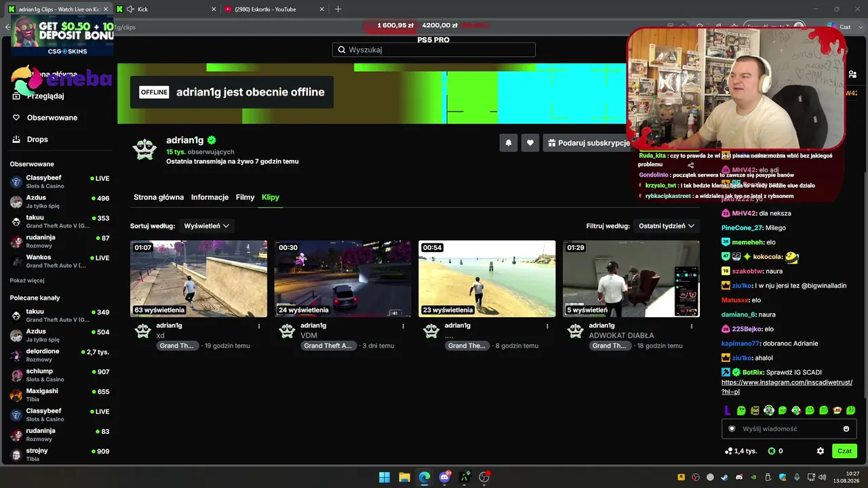This screenshot has width=868, height=488.
Task: Open the chat settings gear icon
Action: [x=821, y=451]
